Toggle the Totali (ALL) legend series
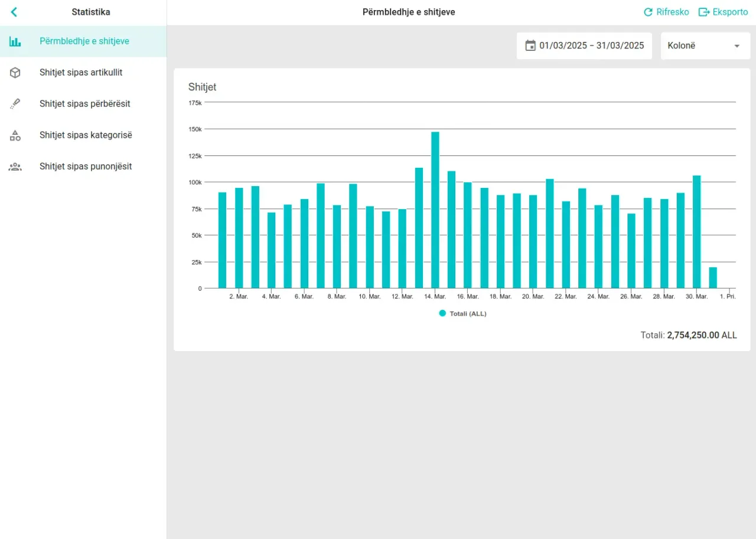Screen dimensions: 756x539 [x=463, y=314]
